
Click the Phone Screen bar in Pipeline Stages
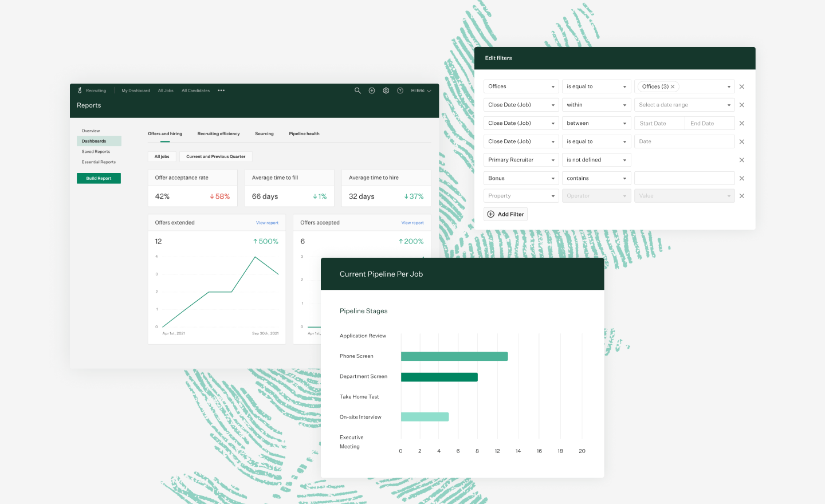click(455, 356)
